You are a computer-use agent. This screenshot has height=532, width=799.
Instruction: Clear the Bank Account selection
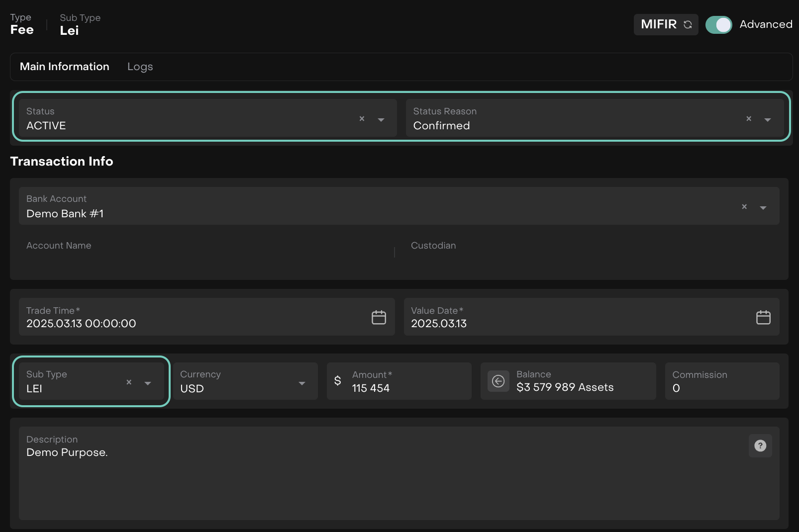[744, 207]
